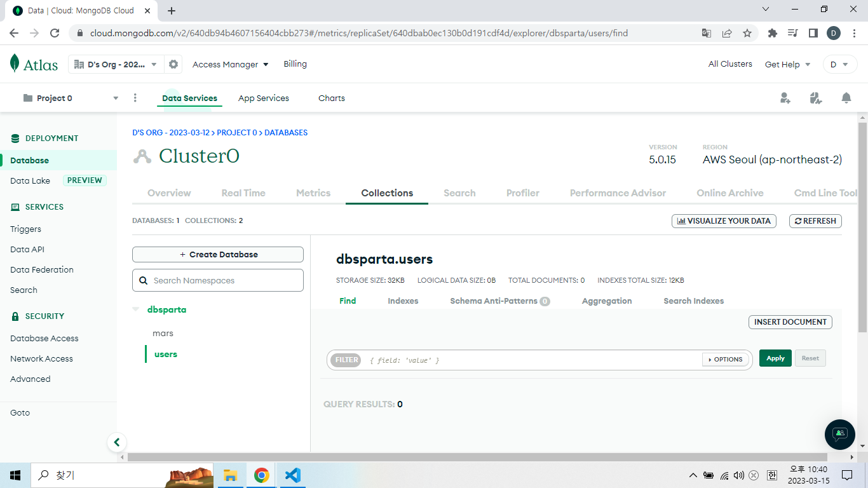
Task: Click the INSERT DOCUMENT button
Action: pyautogui.click(x=790, y=322)
